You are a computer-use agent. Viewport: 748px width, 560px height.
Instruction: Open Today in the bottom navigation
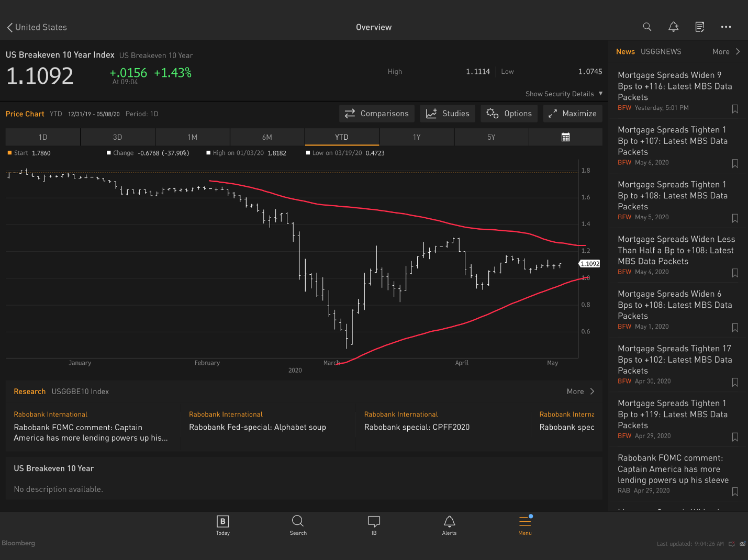point(222,525)
